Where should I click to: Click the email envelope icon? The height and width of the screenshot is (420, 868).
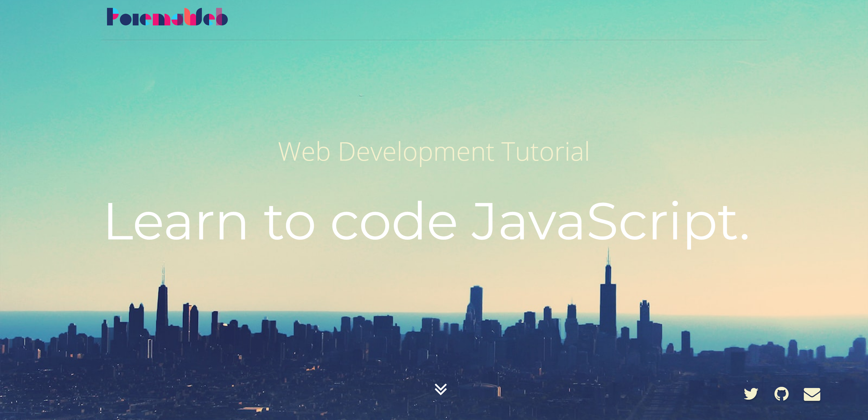812,394
